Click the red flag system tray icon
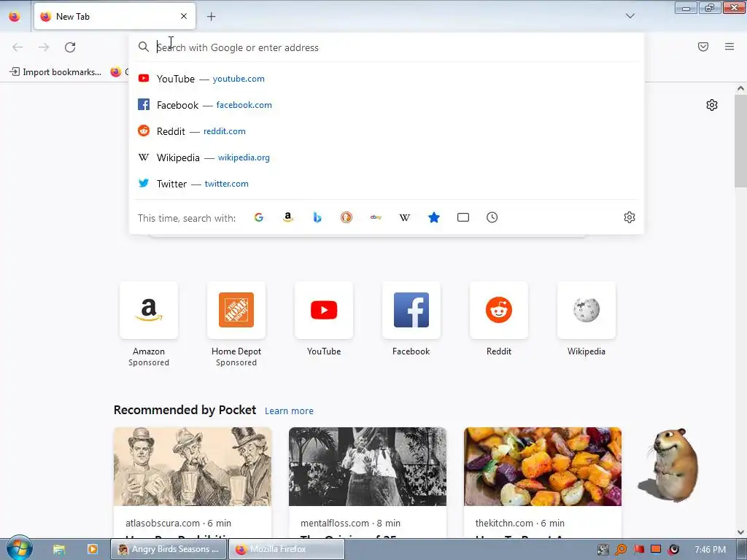This screenshot has height=560, width=747. (638, 550)
